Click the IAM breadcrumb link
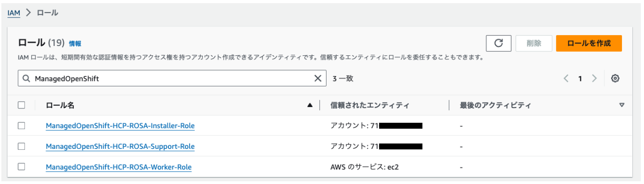This screenshot has width=644, height=184. 14,13
